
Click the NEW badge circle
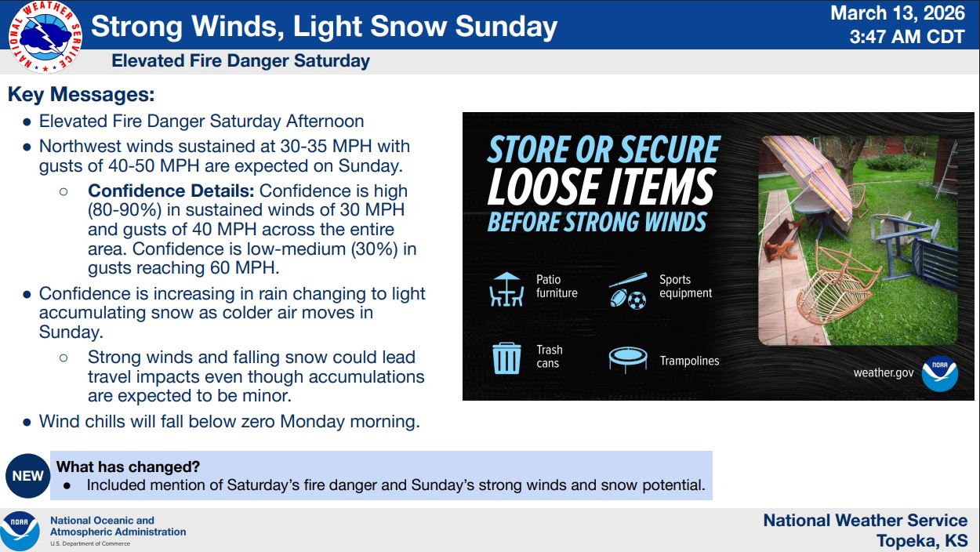point(27,475)
